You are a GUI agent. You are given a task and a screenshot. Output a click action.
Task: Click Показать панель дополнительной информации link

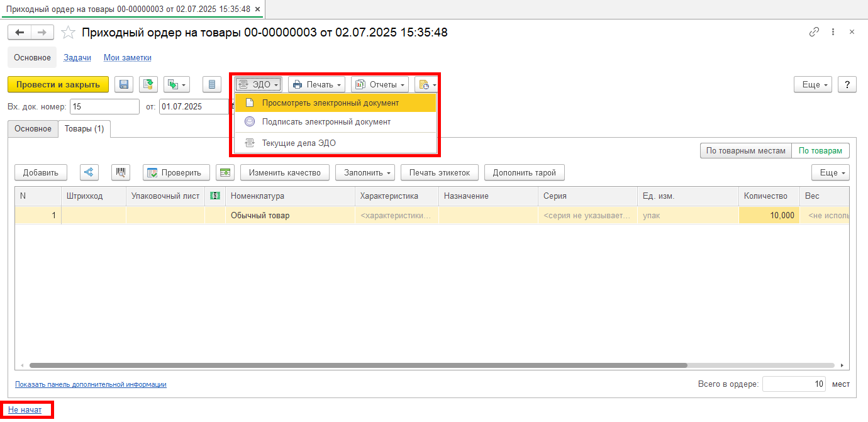[91, 384]
